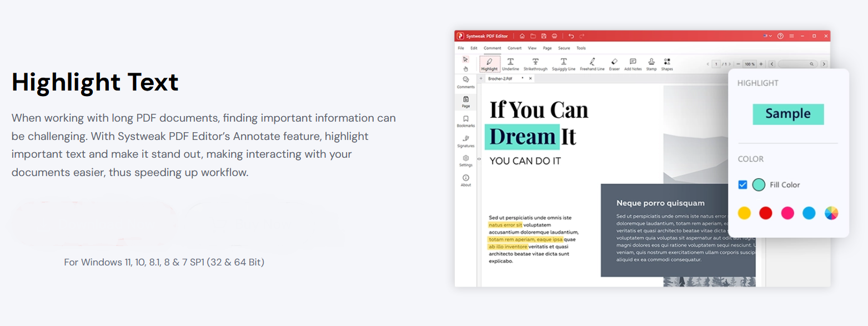Screen dimensions: 868x326
Task: Choose the yellow highlight color
Action: [x=744, y=213]
